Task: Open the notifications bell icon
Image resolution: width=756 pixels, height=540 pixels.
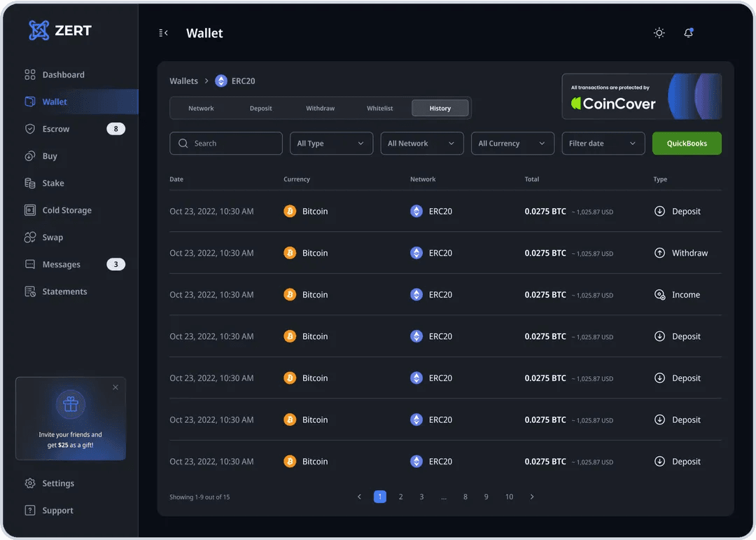Action: tap(688, 33)
